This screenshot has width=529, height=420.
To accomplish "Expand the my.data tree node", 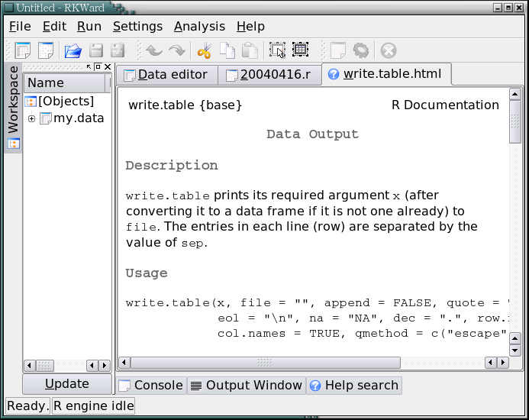I will [31, 118].
